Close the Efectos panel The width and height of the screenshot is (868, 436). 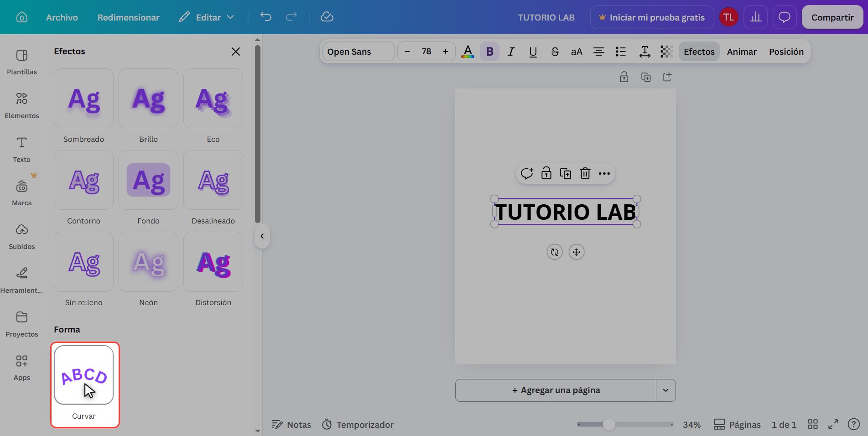point(235,52)
